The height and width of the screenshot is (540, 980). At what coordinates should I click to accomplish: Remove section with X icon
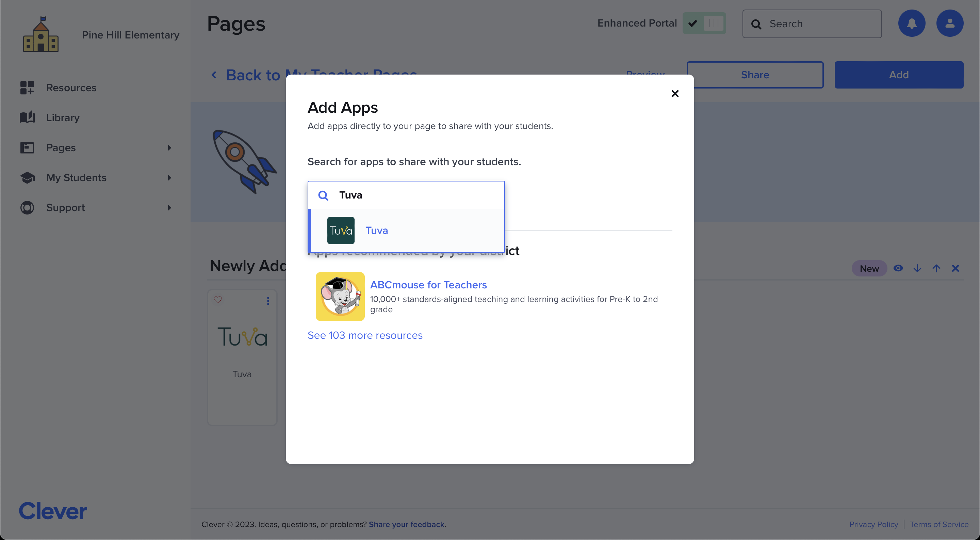[955, 268]
